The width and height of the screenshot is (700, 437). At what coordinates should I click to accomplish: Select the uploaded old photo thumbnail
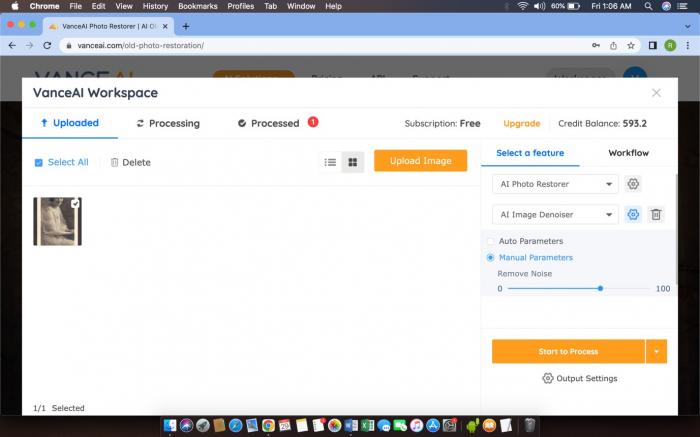(x=58, y=222)
